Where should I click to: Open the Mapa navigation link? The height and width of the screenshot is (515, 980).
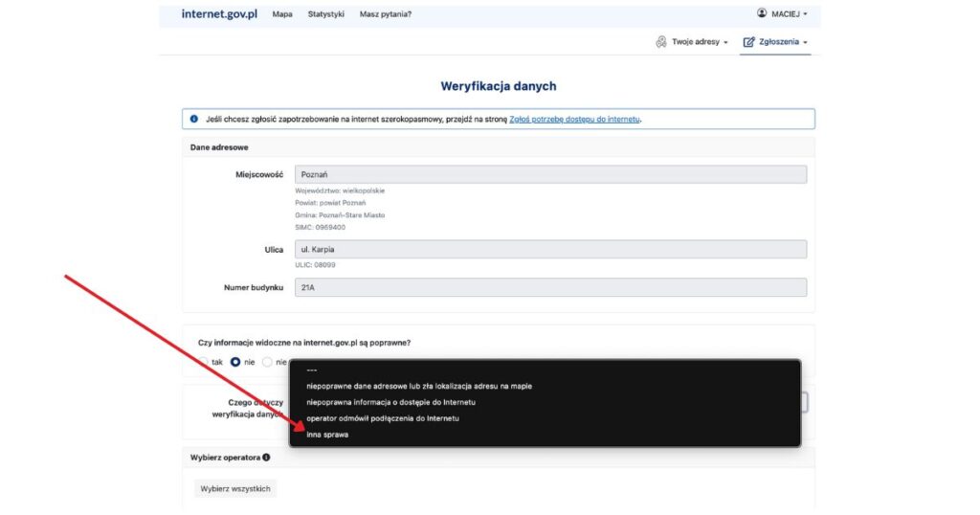click(x=282, y=14)
